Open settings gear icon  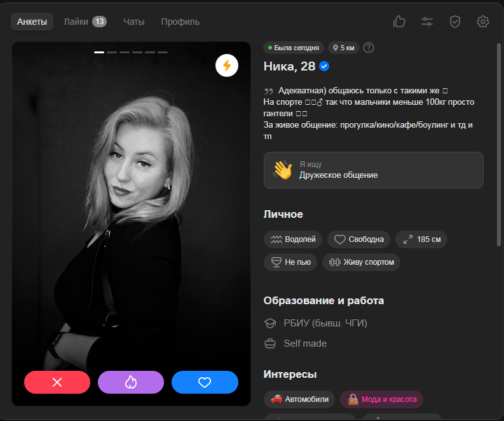pyautogui.click(x=482, y=22)
